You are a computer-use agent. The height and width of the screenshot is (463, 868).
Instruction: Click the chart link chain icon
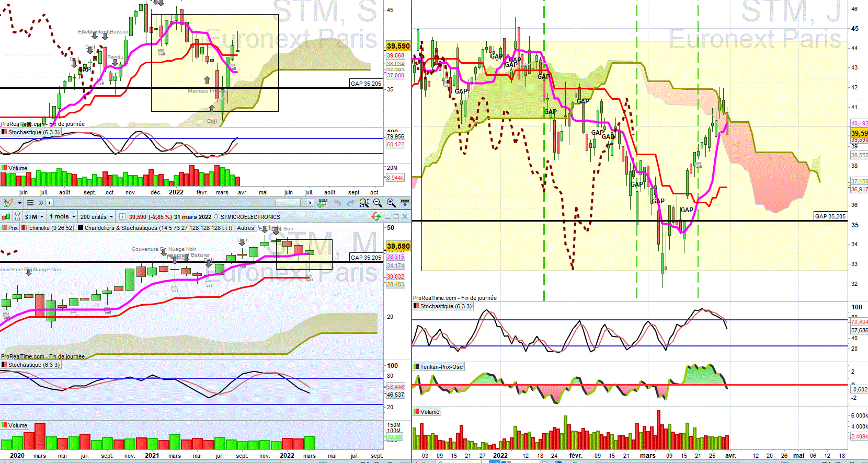(17, 216)
